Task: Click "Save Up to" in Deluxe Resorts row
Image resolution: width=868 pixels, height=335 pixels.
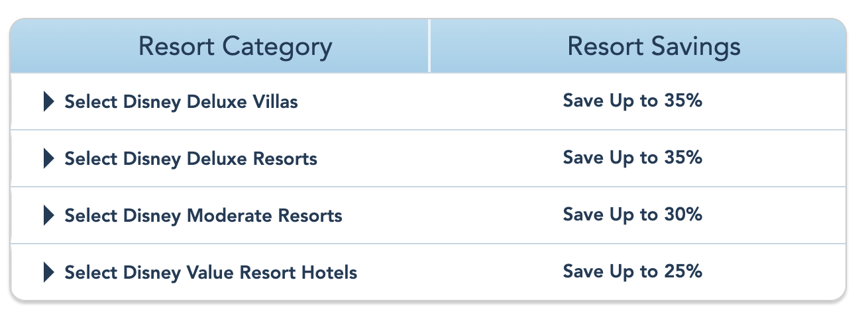Action: pos(610,158)
